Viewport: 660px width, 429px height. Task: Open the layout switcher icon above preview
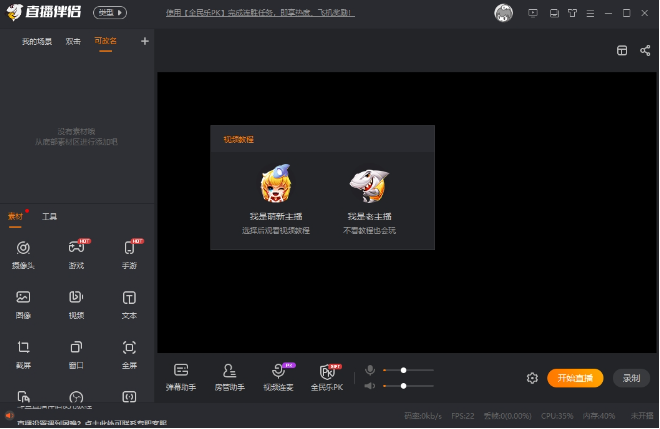(621, 50)
